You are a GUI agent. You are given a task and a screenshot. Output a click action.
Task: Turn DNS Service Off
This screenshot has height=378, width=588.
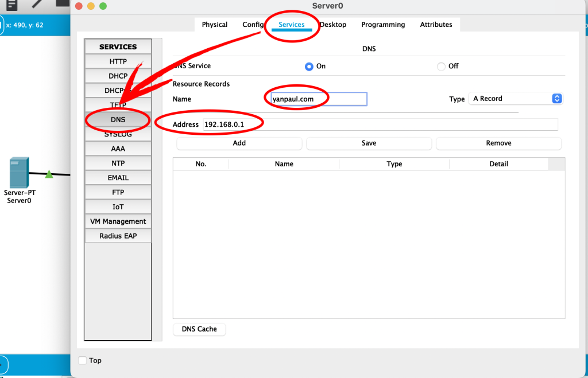[x=441, y=67]
